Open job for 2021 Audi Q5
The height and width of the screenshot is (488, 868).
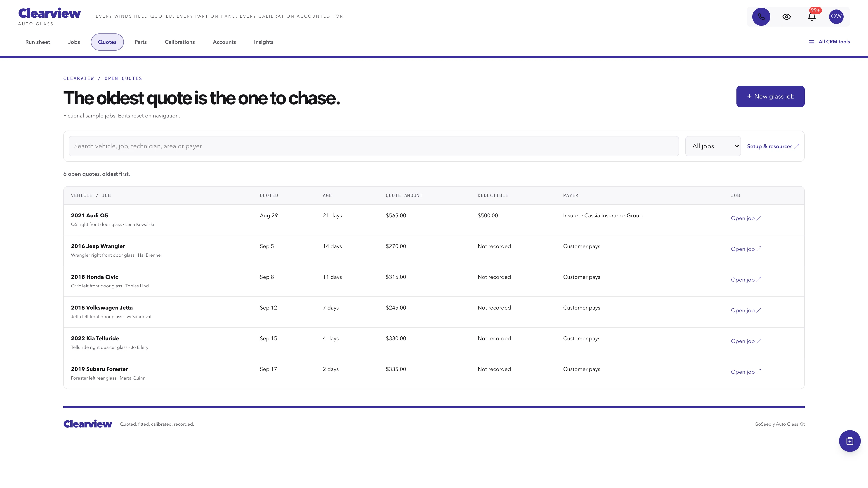(x=746, y=218)
